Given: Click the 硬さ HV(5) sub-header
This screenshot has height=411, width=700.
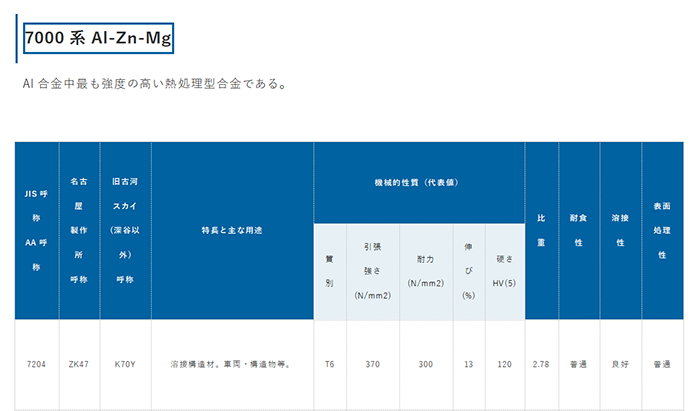Looking at the screenshot, I should point(505,271).
